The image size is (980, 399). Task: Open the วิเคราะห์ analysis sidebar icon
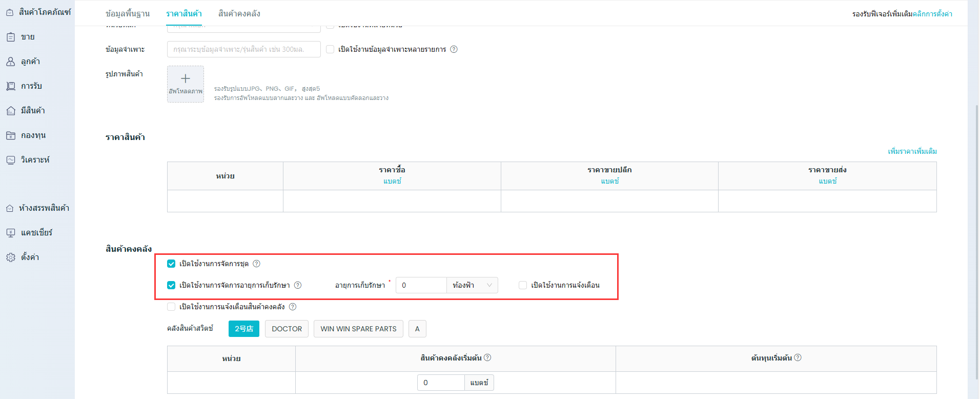point(11,160)
